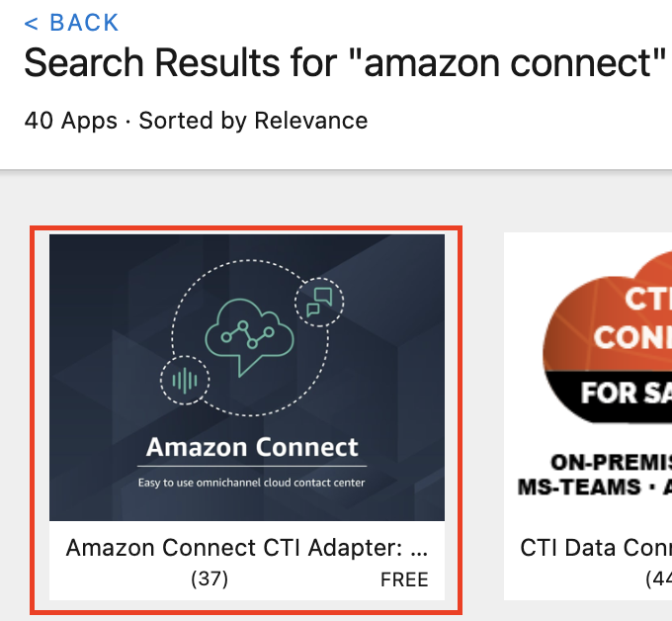Open the CTI Data Conn listing title
The height and width of the screenshot is (621, 672).
coord(596,548)
